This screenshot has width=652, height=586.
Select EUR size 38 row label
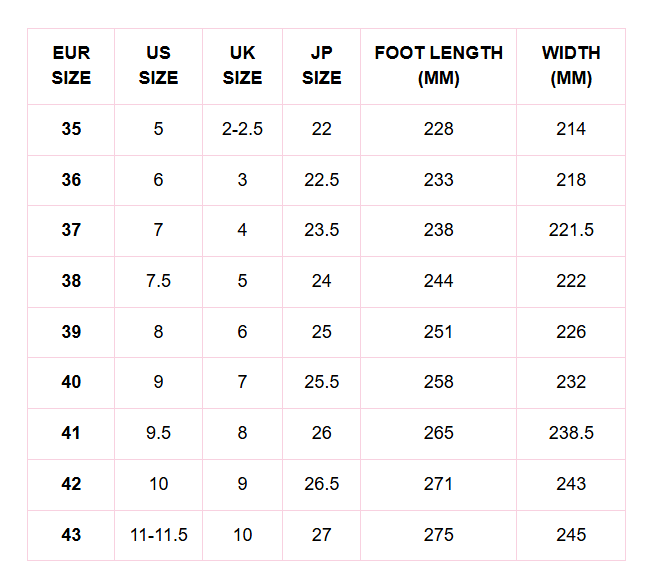[71, 281]
